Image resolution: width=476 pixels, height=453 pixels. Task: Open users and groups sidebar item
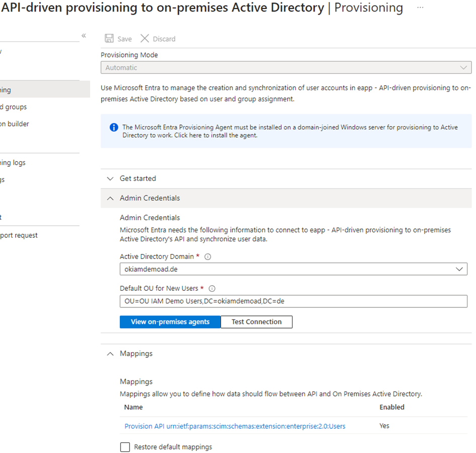coord(14,107)
